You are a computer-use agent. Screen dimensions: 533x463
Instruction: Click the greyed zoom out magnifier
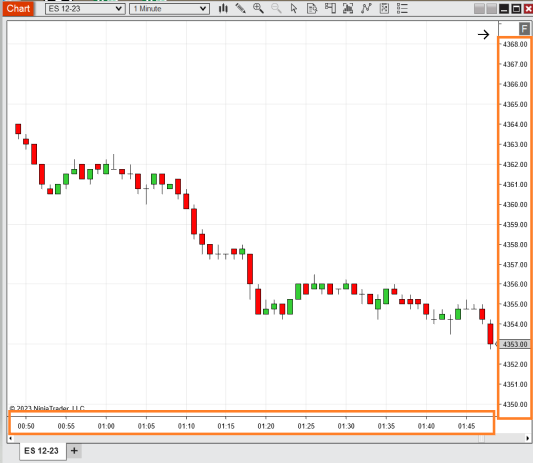pos(276,8)
